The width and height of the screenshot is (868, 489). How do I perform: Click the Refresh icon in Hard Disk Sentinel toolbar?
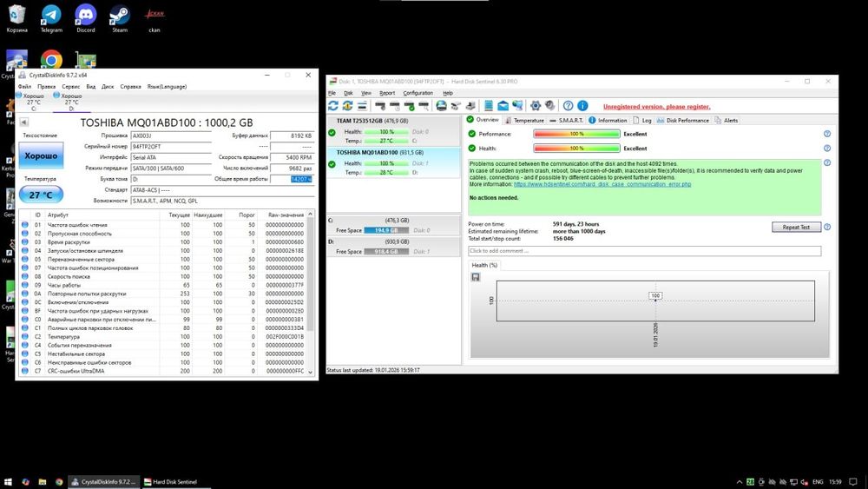click(332, 105)
